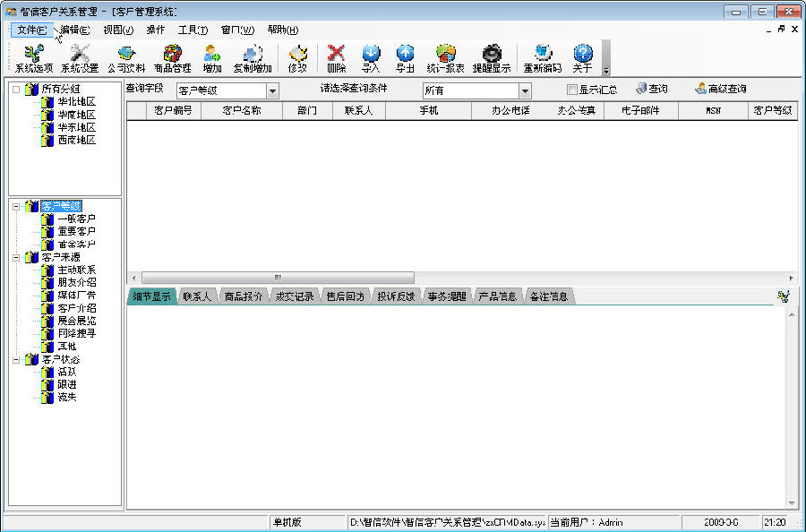806x532 pixels.
Task: Click the 重新编码 icon
Action: (x=543, y=58)
